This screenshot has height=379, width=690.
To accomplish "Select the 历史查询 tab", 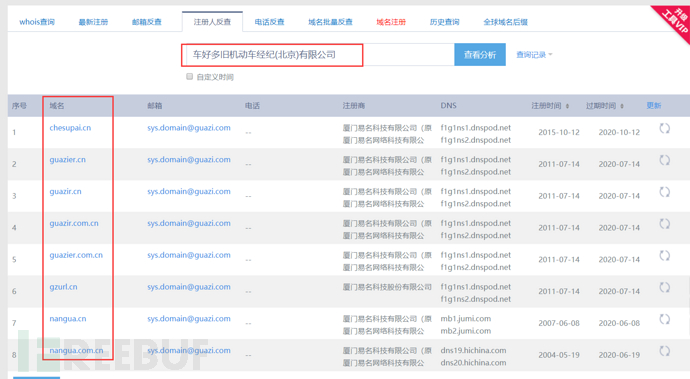I will (444, 22).
